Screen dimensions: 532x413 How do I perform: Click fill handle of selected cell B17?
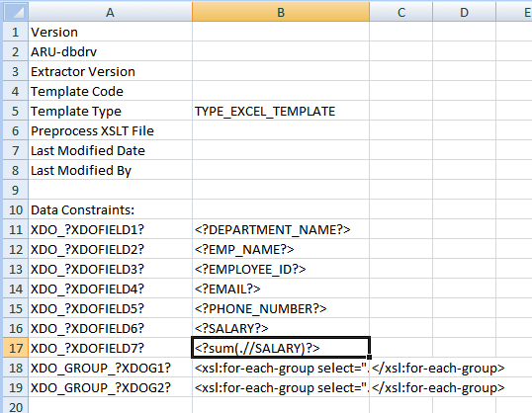pyautogui.click(x=369, y=357)
